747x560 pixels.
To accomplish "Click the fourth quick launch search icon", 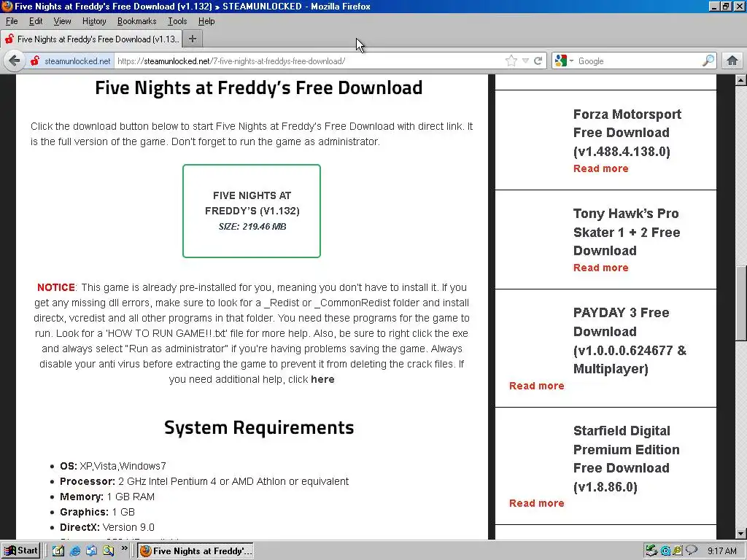I will (109, 551).
